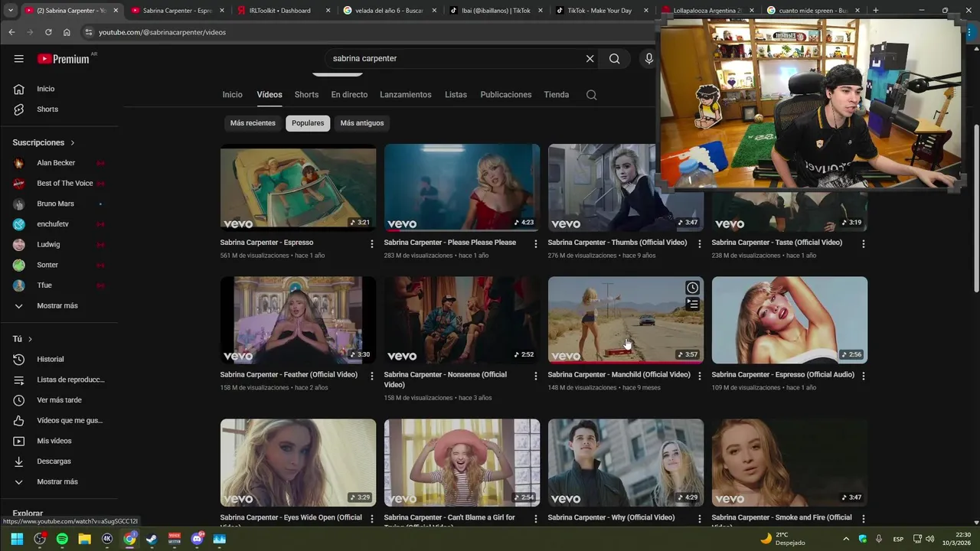Open options menu for Espresso Official Audio

pos(863,376)
